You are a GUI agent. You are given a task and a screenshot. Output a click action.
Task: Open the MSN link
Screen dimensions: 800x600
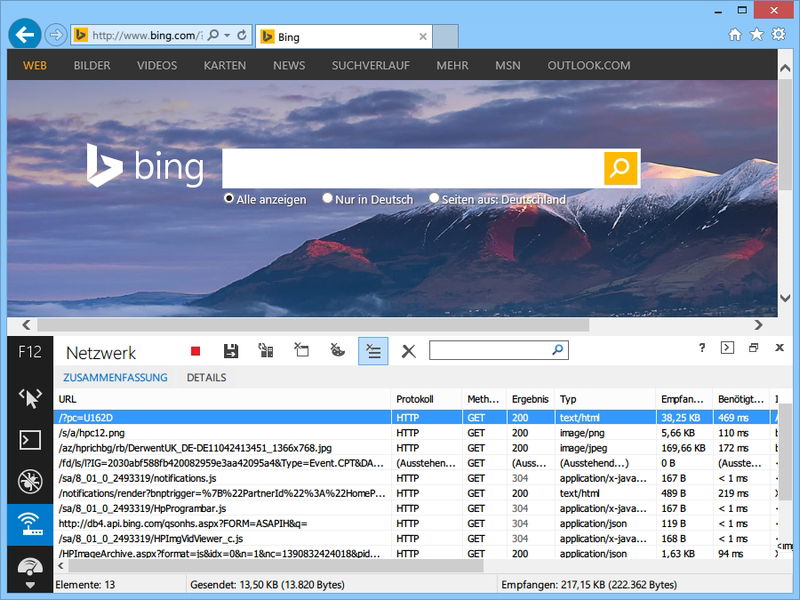508,65
